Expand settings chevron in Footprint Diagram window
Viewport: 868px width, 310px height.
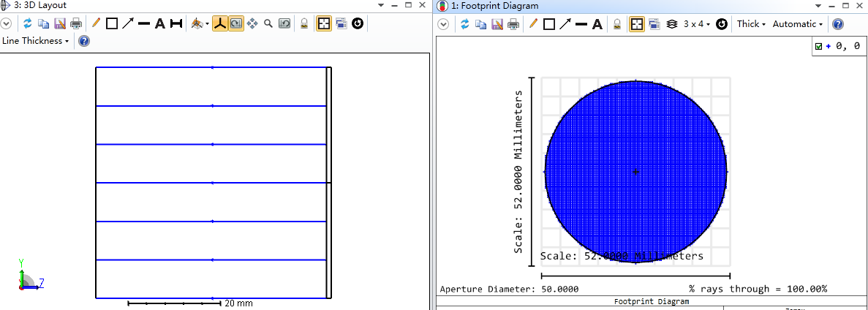pos(443,24)
